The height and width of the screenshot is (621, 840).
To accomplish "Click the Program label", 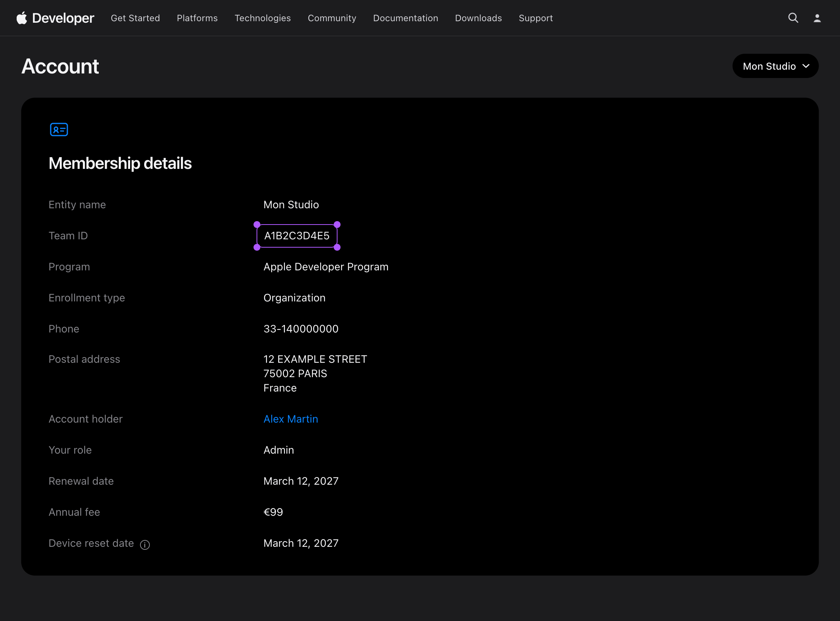I will pyautogui.click(x=69, y=267).
